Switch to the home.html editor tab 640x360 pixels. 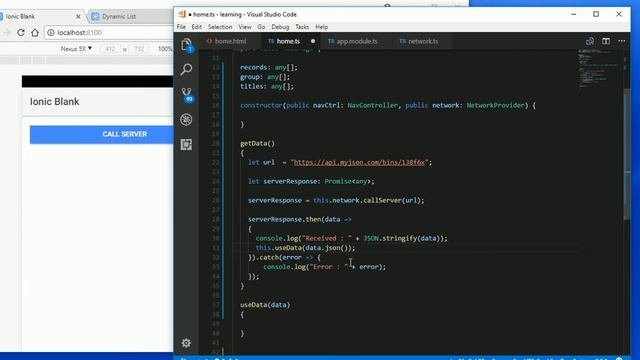pyautogui.click(x=229, y=41)
